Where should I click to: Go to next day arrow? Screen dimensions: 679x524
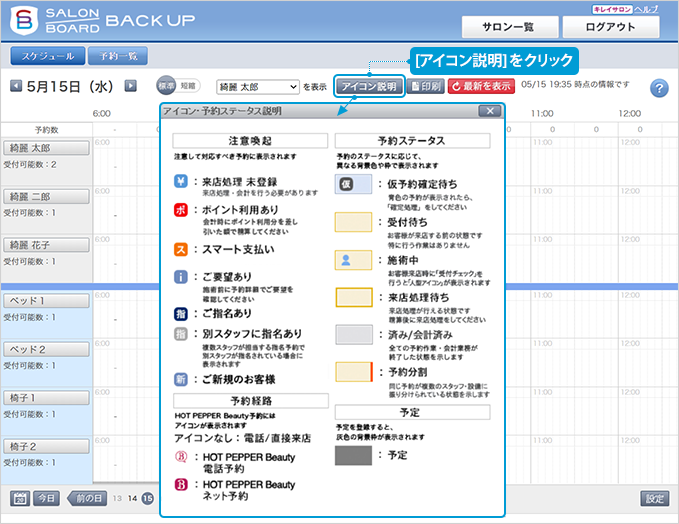[130, 86]
